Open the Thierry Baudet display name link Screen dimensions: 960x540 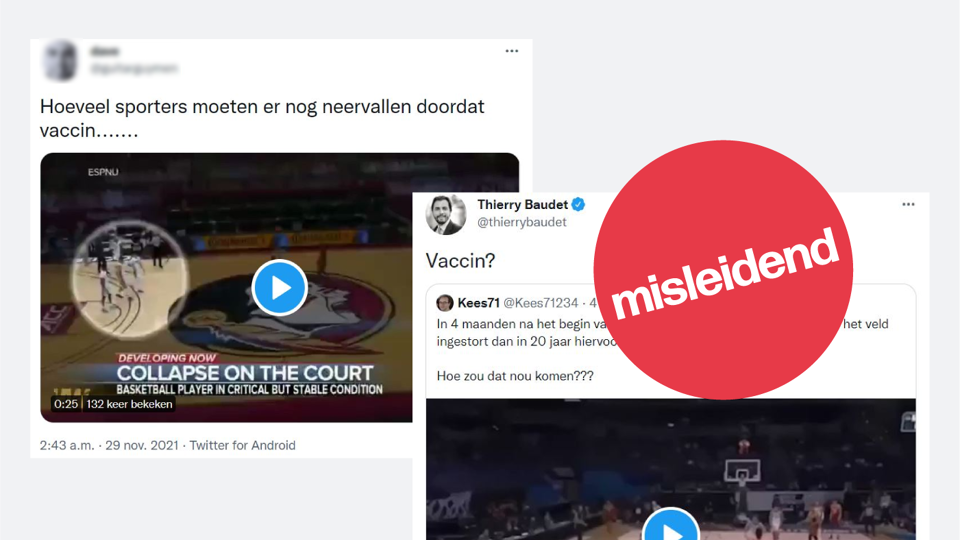click(522, 204)
